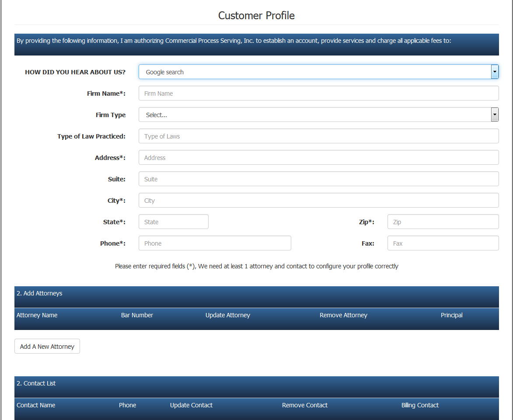Focus the Type of Law Practiced field
Screen dimensions: 513x420
[x=319, y=136]
